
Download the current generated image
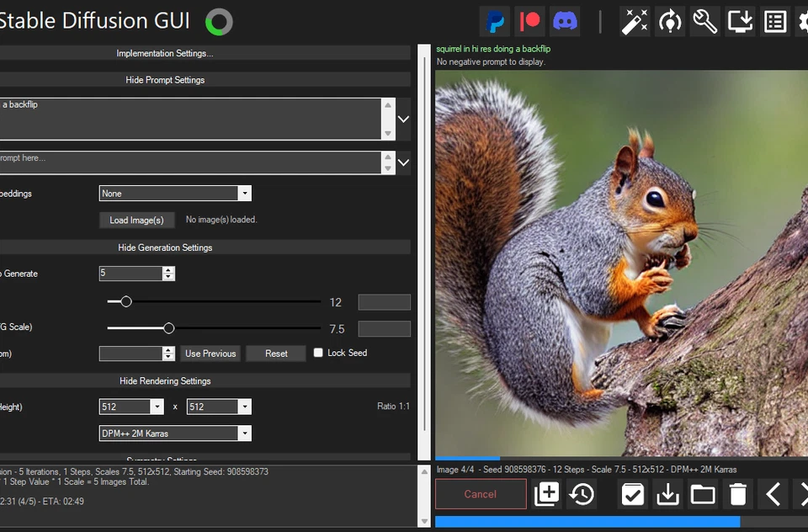click(x=667, y=494)
